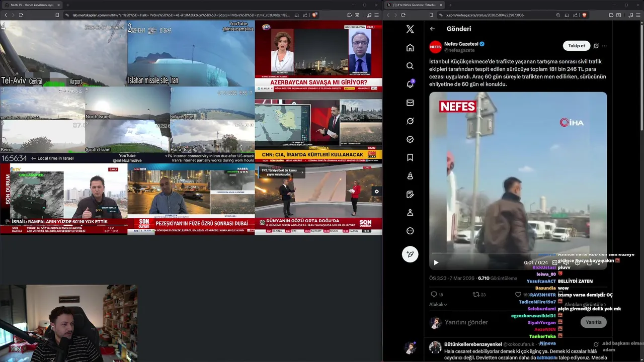Image resolution: width=644 pixels, height=362 pixels.
Task: Click the circled checkmark icon in X sidebar
Action: (x=410, y=139)
